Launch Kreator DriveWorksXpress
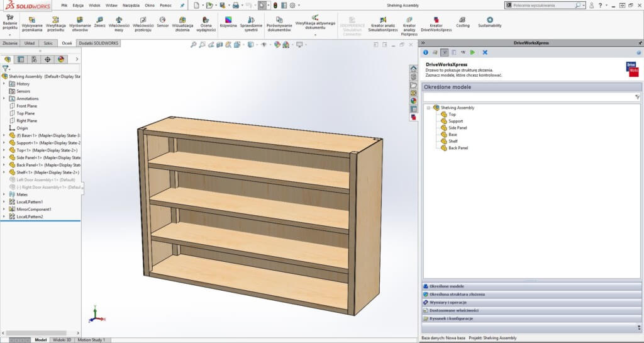 (x=436, y=25)
